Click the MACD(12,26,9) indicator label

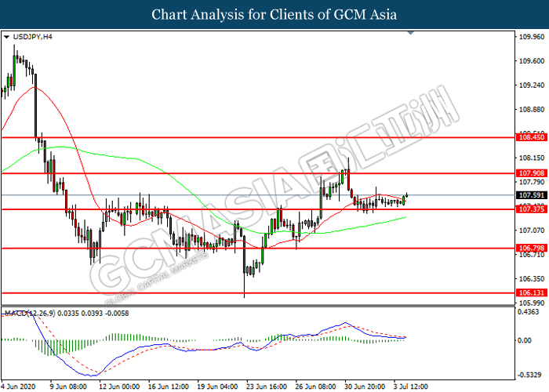point(30,314)
